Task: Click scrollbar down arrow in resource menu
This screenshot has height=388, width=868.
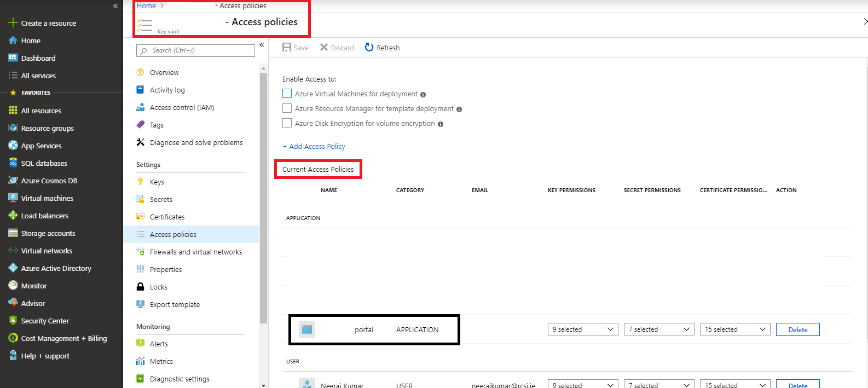Action: 263,385
